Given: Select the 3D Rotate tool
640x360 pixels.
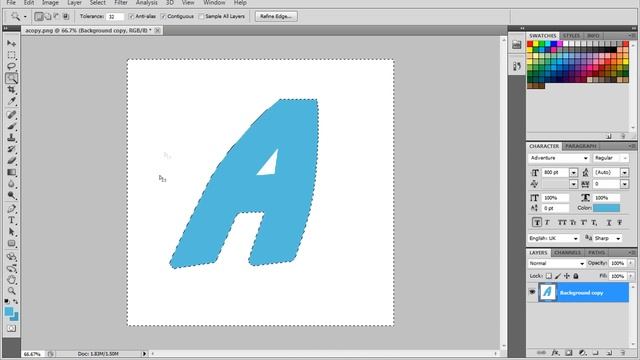Looking at the screenshot, I should (11, 257).
